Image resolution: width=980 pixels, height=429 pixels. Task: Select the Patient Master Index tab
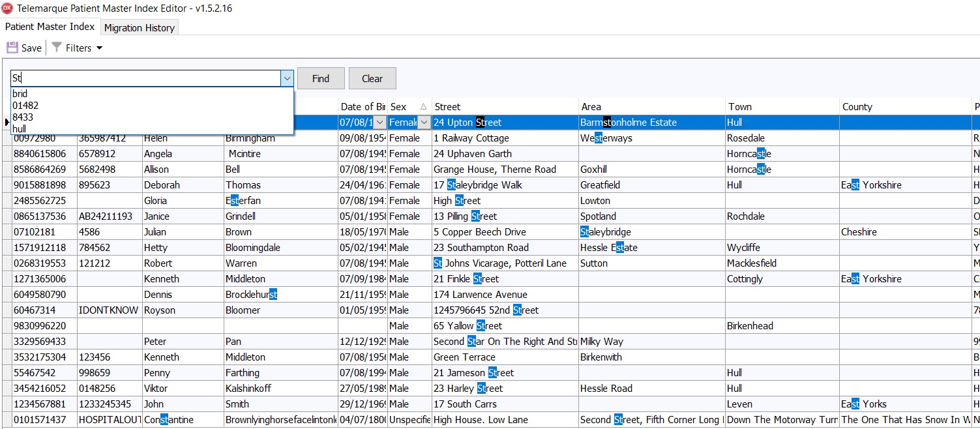pos(50,27)
